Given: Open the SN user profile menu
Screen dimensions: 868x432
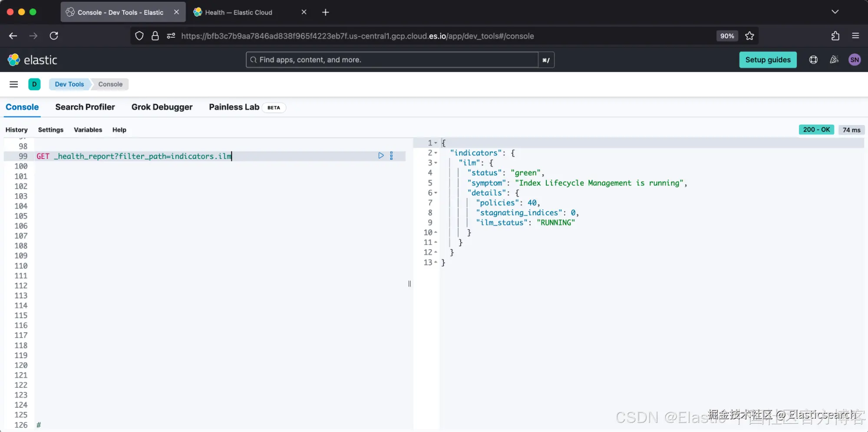Looking at the screenshot, I should tap(855, 60).
